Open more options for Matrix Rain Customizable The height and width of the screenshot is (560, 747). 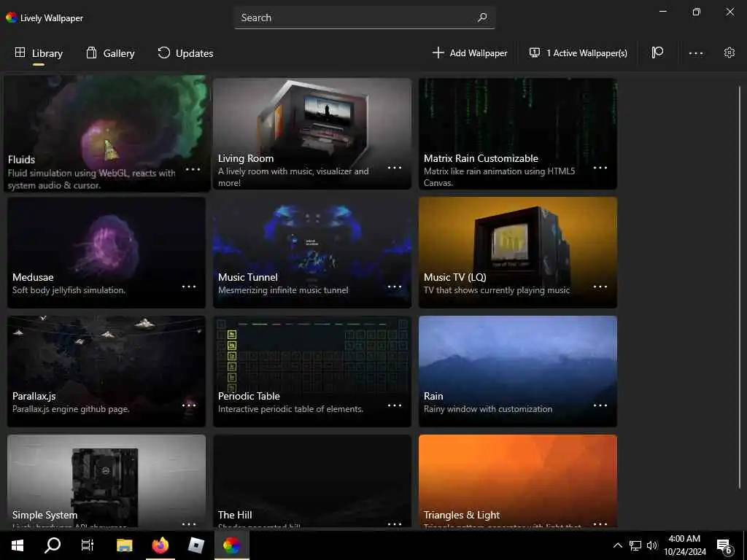coord(600,168)
